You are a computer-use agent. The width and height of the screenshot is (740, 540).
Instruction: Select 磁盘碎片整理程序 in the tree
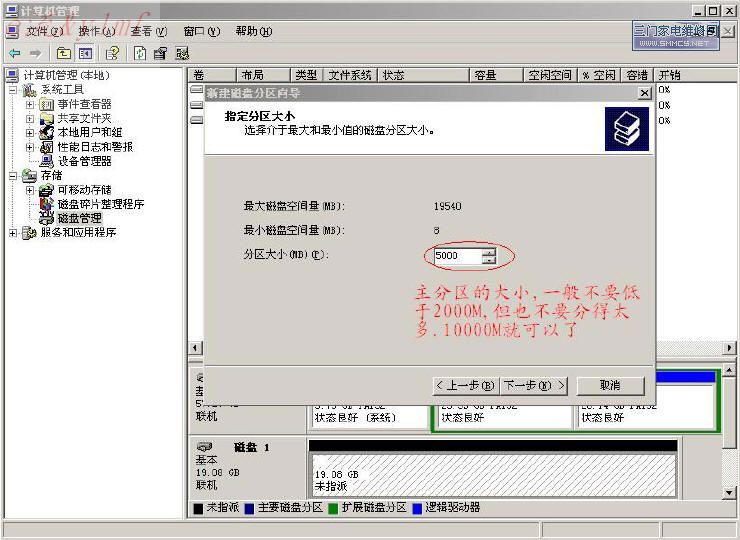pos(100,204)
